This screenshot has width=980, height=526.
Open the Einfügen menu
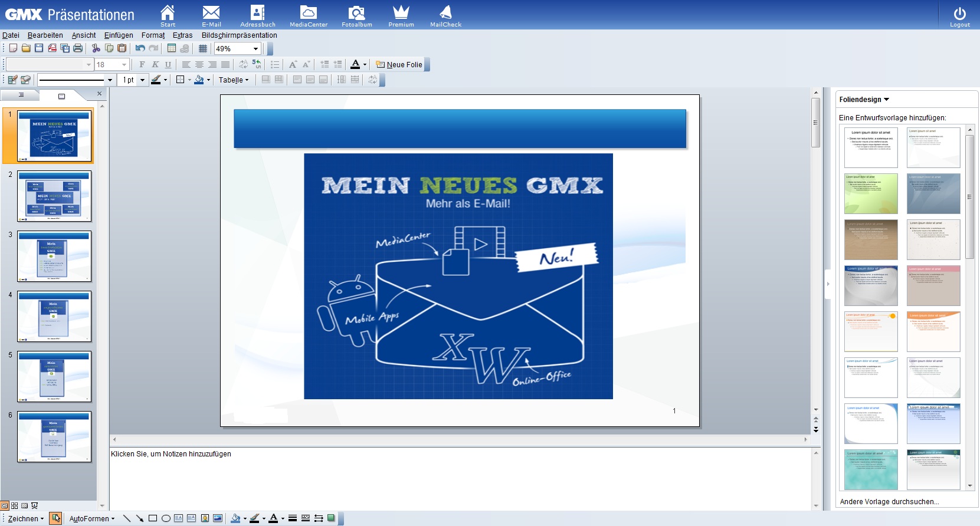(119, 35)
